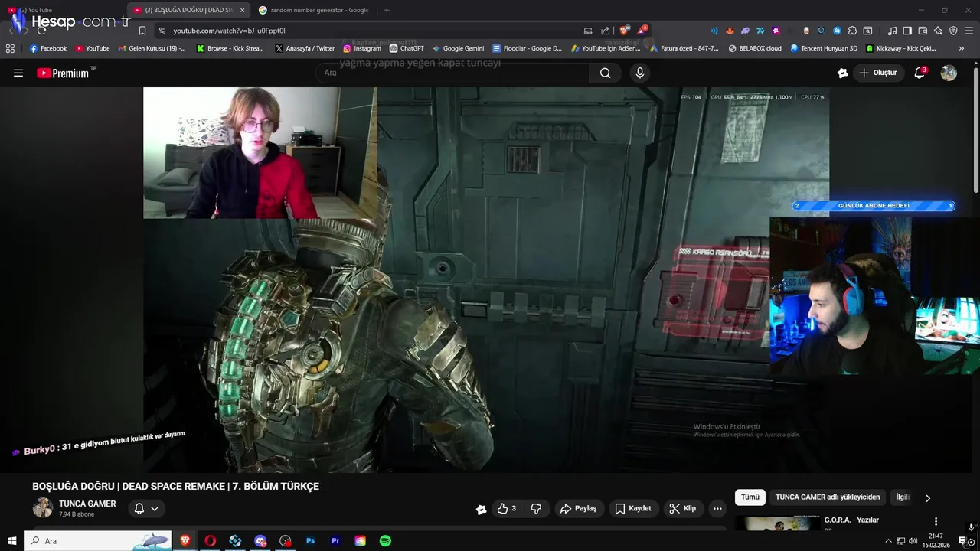
Task: Dislike the video with thumbs down
Action: click(x=536, y=508)
